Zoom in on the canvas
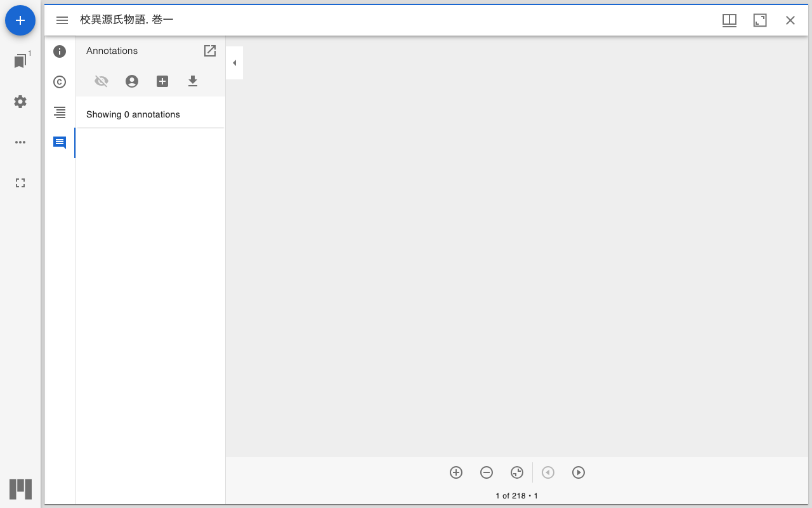Screen dimensions: 812x508 (456, 472)
